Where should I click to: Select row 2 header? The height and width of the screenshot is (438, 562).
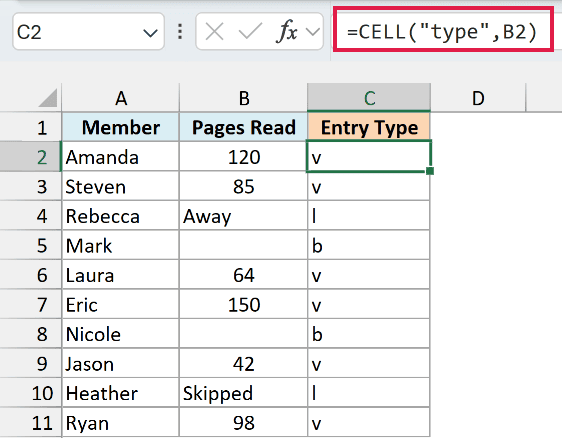(x=31, y=157)
